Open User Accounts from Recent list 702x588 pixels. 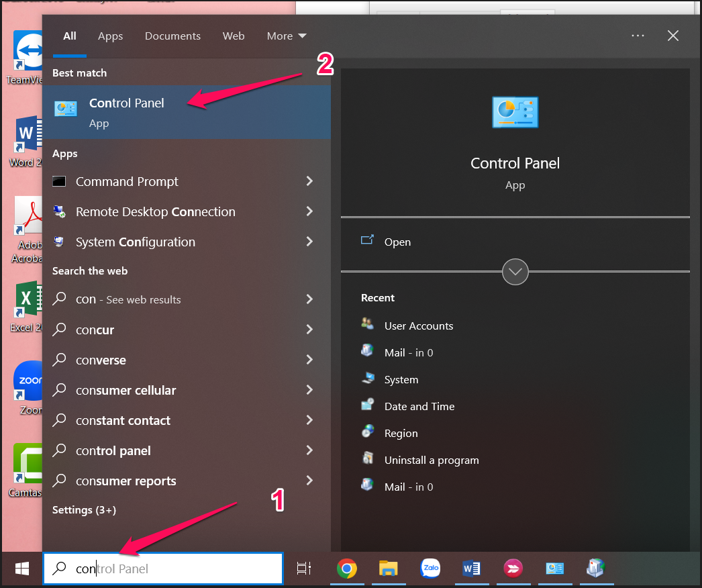click(x=418, y=326)
